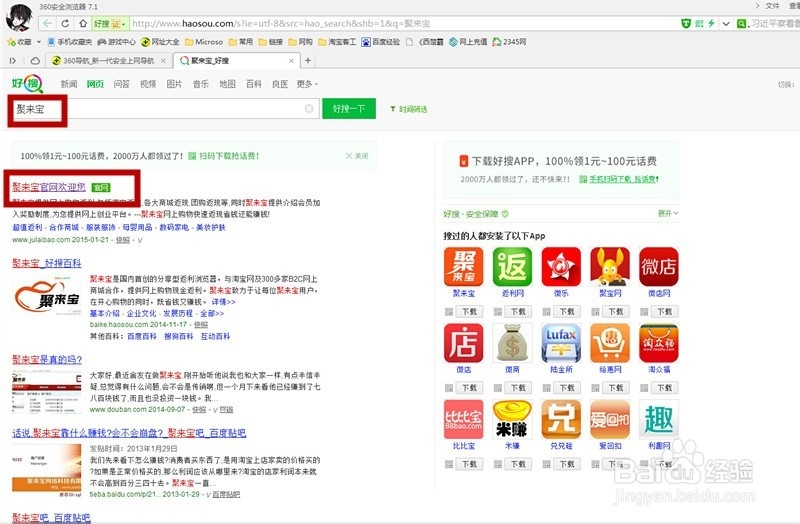Screen dimensions: 800x524
Task: Go back with the browser back arrow
Action: (47, 23)
